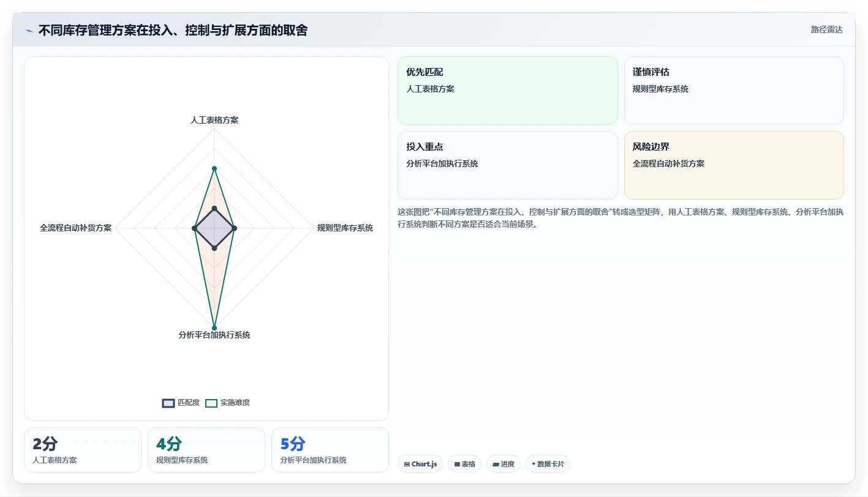This screenshot has height=497, width=868.
Task: Click the 4分 stat card
Action: (206, 450)
